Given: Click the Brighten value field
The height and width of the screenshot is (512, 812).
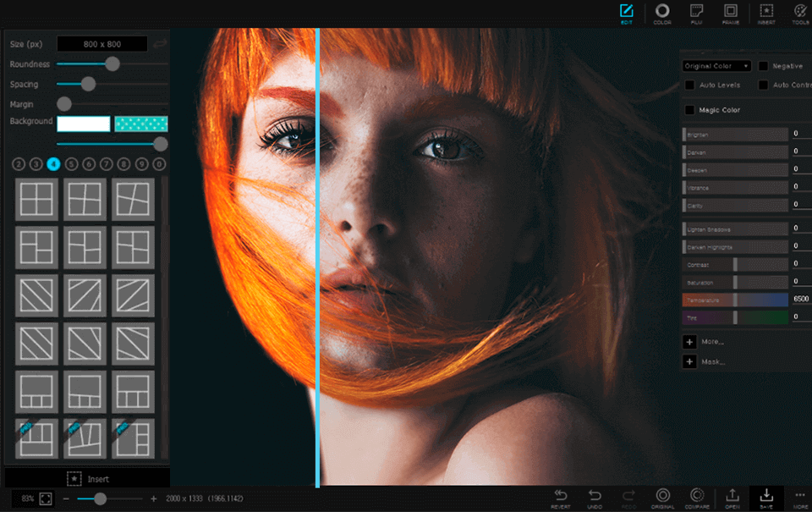Looking at the screenshot, I should (802, 134).
